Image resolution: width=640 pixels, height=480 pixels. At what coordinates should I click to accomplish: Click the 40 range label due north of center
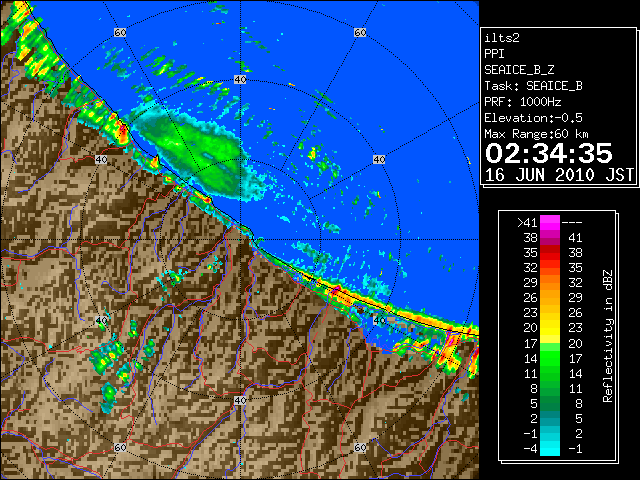[240, 80]
